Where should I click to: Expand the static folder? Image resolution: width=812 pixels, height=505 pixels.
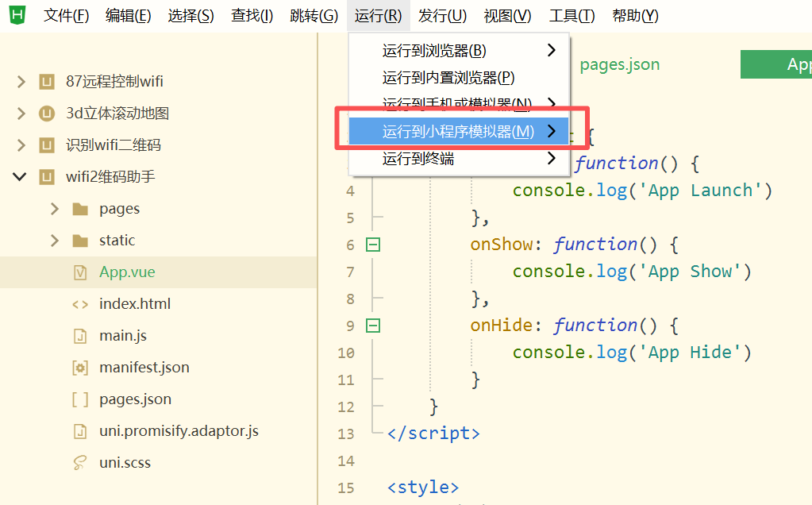[55, 241]
